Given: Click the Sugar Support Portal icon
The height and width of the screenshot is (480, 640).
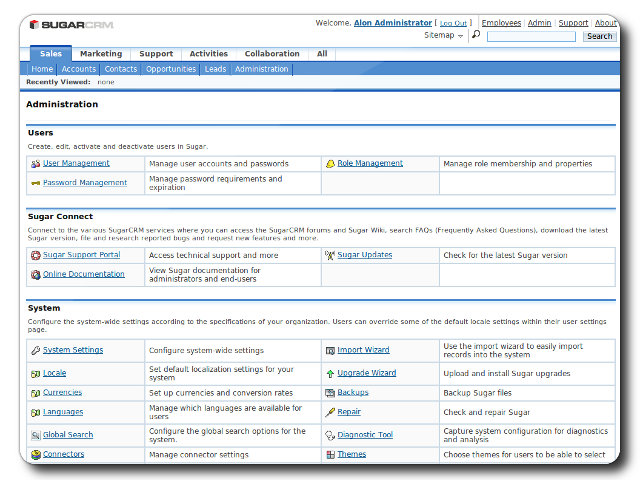Looking at the screenshot, I should (35, 255).
